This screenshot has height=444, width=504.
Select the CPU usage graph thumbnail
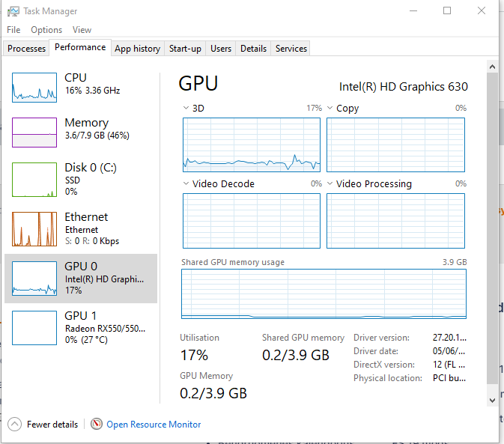coord(34,88)
